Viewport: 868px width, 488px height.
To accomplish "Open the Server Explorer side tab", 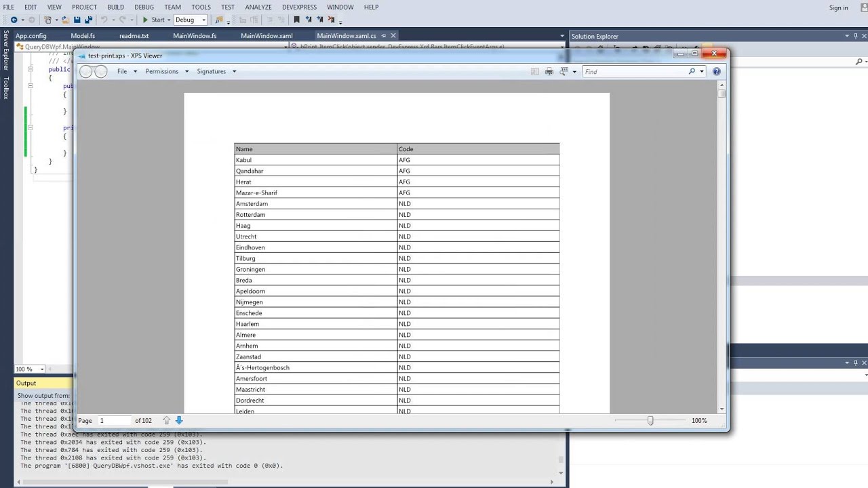I will pos(5,50).
